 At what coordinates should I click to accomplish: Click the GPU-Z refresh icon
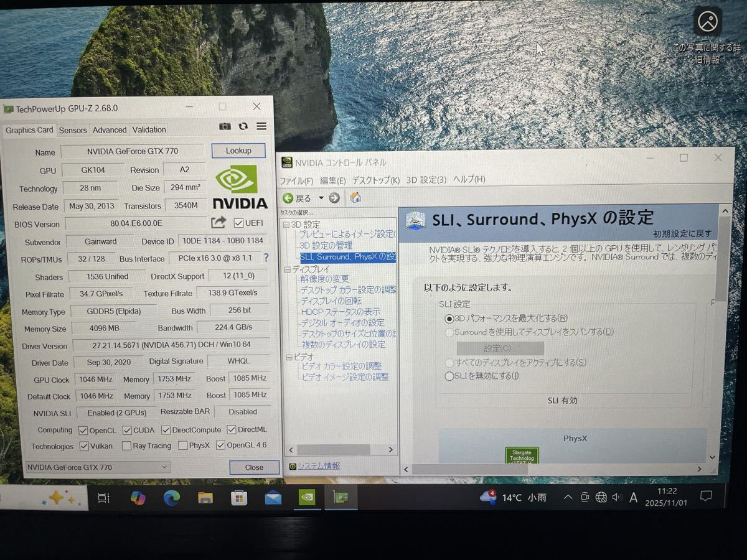(x=243, y=126)
